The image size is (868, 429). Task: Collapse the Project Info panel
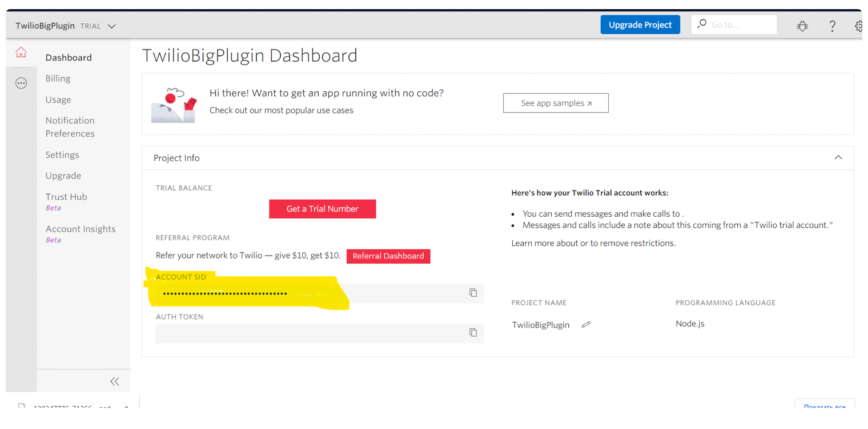click(x=838, y=157)
